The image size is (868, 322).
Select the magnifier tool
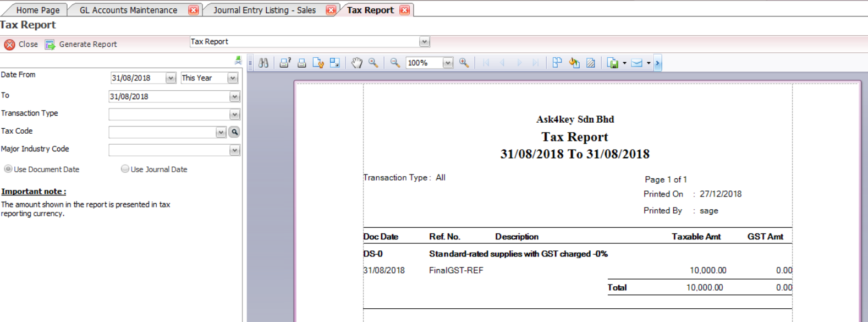[373, 63]
